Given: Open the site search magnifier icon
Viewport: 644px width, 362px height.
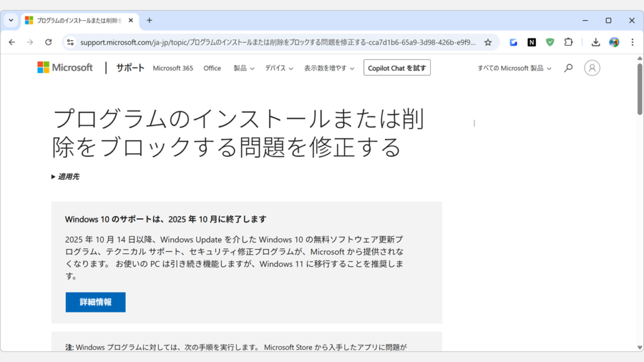Looking at the screenshot, I should [x=569, y=68].
